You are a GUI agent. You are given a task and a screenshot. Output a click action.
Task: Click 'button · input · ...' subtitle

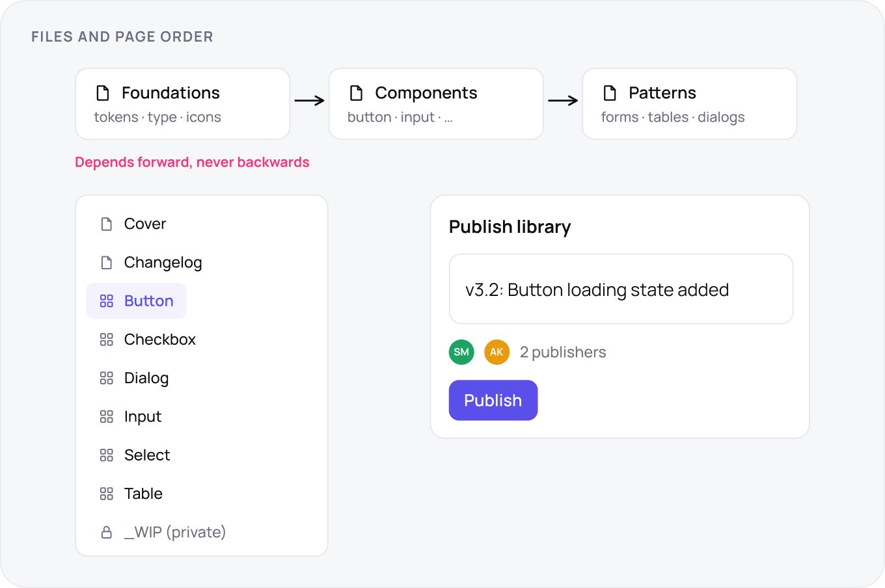pos(400,117)
